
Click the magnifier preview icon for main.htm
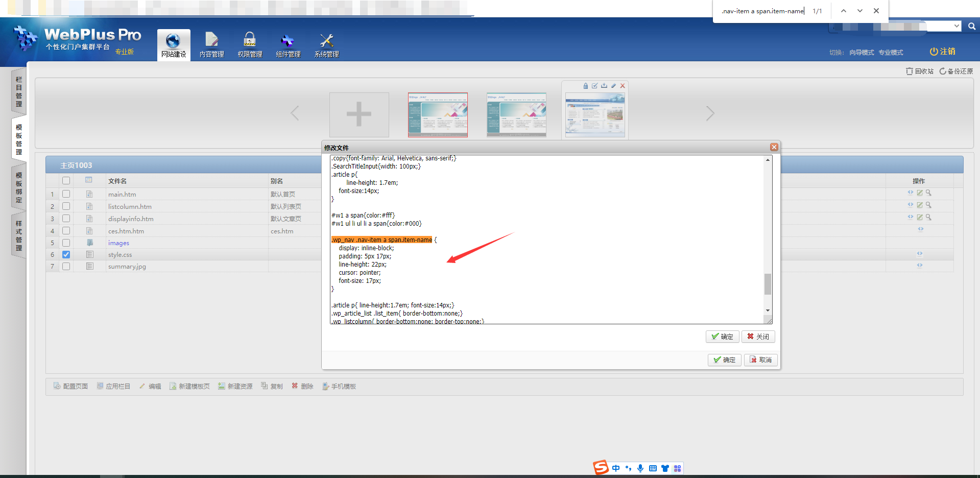click(x=928, y=193)
